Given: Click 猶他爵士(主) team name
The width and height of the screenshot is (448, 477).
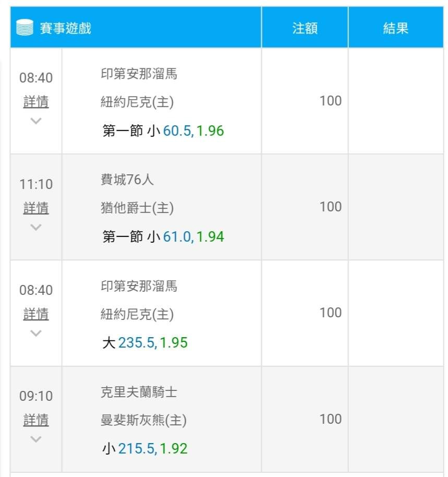Looking at the screenshot, I should [137, 209].
